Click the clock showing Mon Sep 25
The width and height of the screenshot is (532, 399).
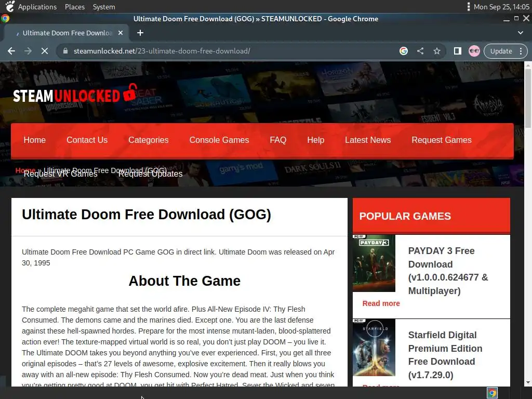(x=501, y=7)
